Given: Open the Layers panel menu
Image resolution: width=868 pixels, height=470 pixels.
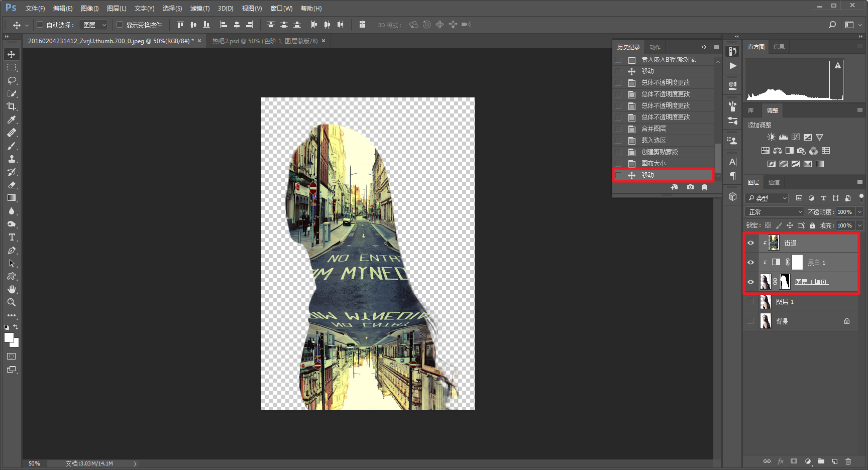Looking at the screenshot, I should pos(859,182).
